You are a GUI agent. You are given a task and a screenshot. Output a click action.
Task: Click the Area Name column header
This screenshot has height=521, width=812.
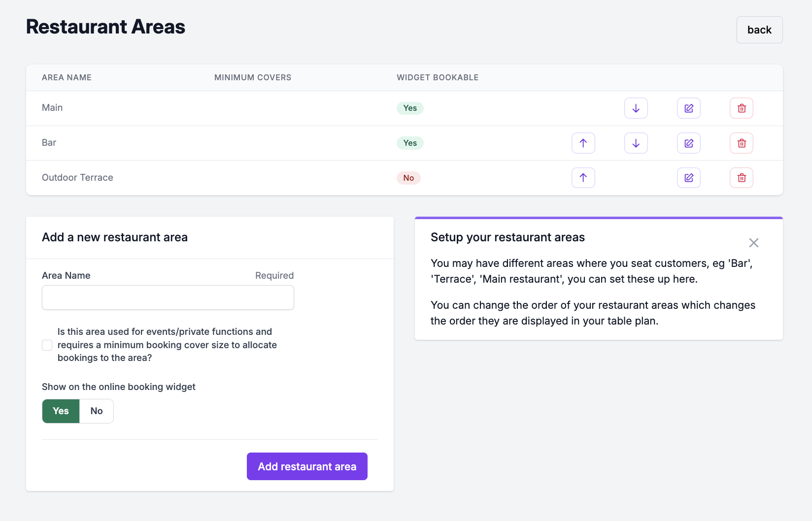(67, 78)
